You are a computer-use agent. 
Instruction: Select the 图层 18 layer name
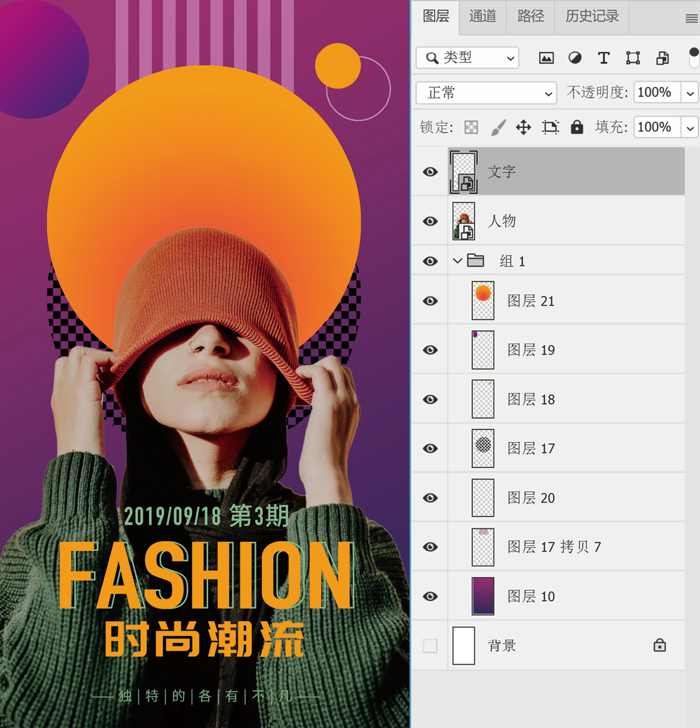click(531, 399)
